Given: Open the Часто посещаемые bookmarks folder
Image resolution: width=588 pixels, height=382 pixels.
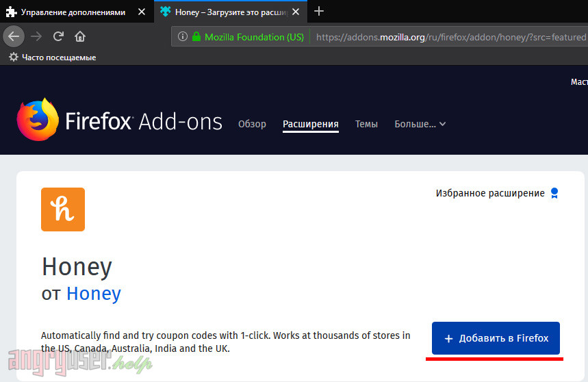Looking at the screenshot, I should [53, 58].
